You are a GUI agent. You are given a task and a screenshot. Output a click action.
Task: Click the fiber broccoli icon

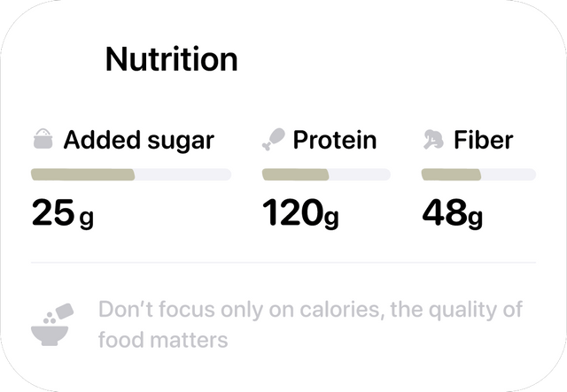(433, 140)
